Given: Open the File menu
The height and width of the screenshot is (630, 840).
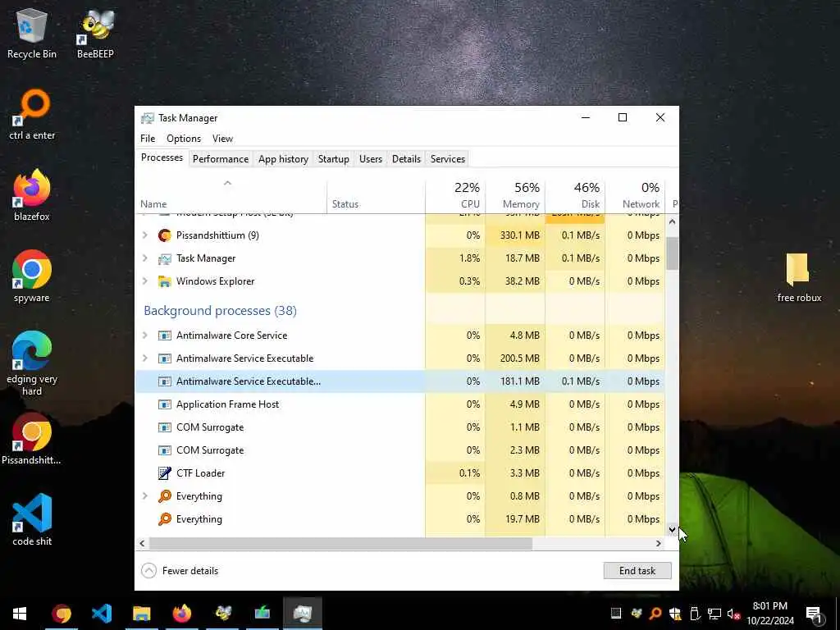Looking at the screenshot, I should pos(148,138).
